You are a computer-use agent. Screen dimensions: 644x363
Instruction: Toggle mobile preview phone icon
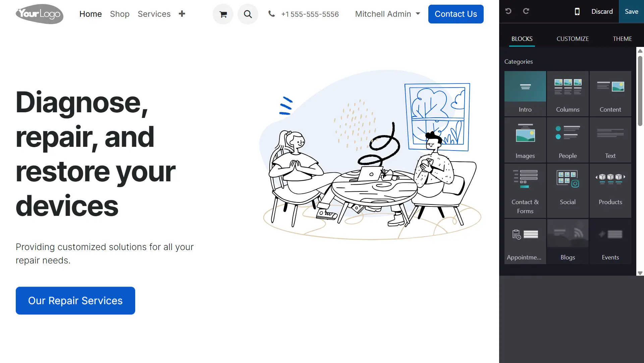[x=577, y=11]
